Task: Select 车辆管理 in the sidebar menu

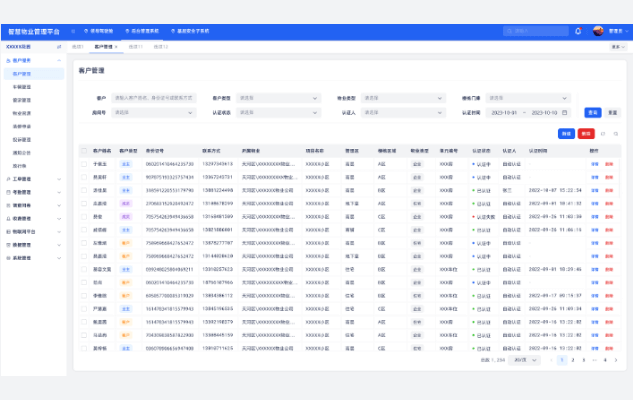Action: (x=21, y=87)
